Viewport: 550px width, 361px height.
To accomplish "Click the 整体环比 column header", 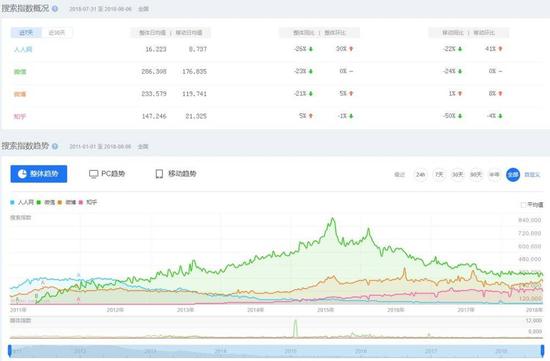I will 335,33.
